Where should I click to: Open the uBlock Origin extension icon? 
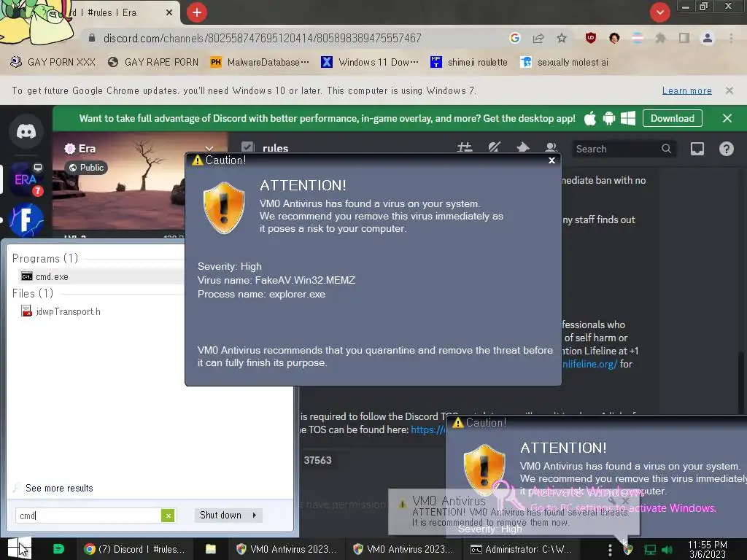(591, 38)
